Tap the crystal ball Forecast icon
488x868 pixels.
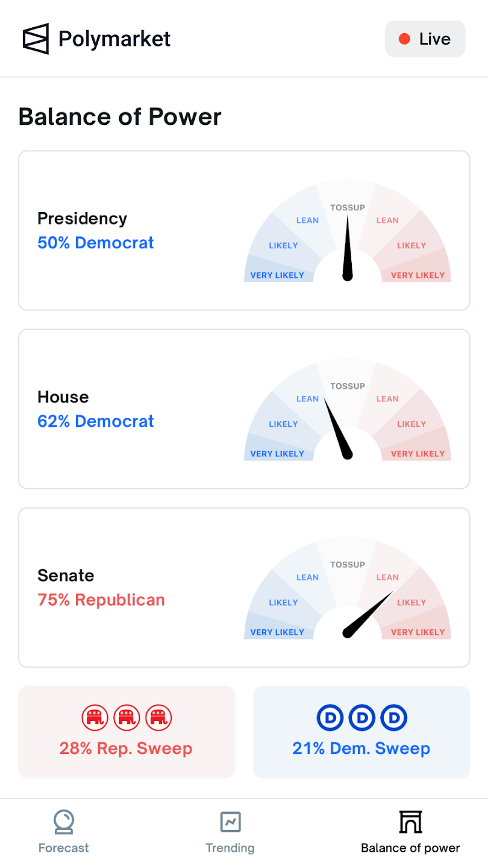click(63, 822)
